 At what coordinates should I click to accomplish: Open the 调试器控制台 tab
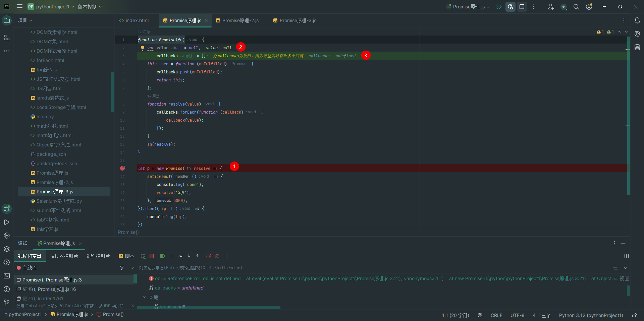pyautogui.click(x=64, y=256)
